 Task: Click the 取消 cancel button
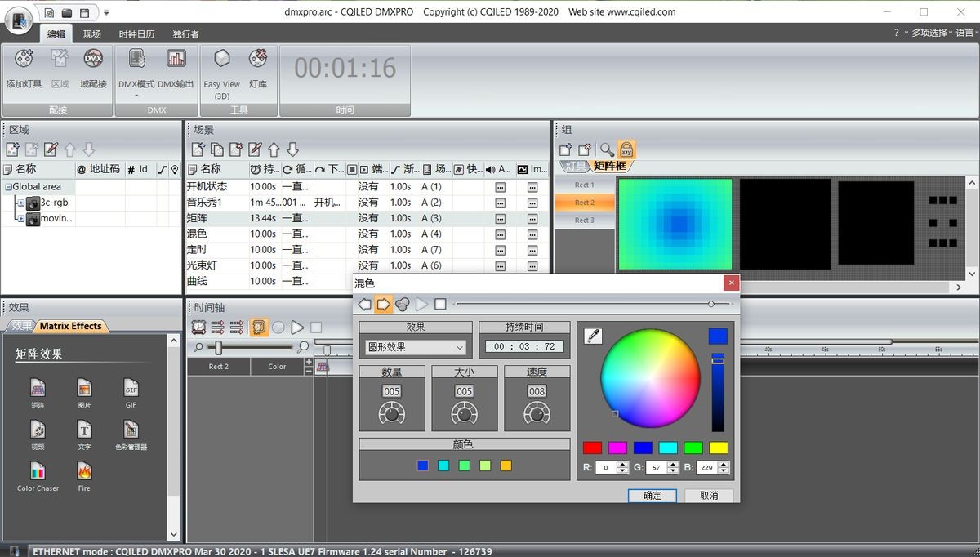(x=708, y=496)
